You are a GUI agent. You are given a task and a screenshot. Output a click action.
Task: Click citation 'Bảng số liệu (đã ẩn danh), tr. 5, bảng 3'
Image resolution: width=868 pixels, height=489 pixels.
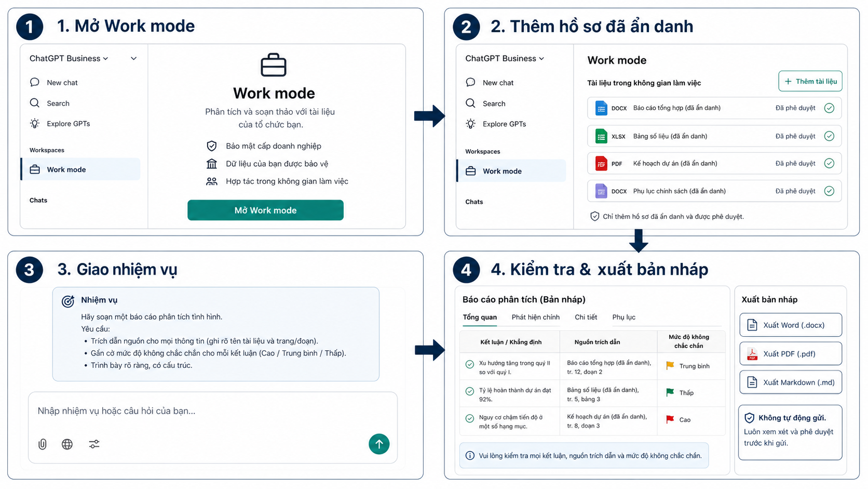pyautogui.click(x=603, y=394)
